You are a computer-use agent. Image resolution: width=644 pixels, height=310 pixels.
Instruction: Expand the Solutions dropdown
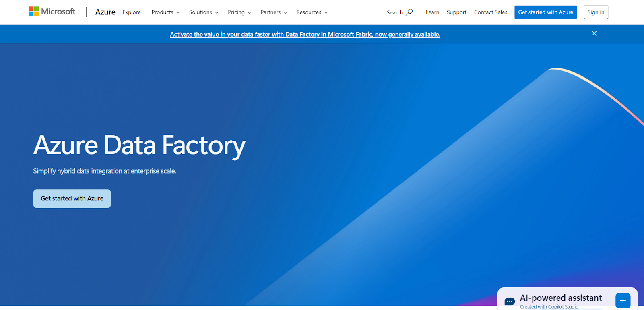(x=204, y=12)
